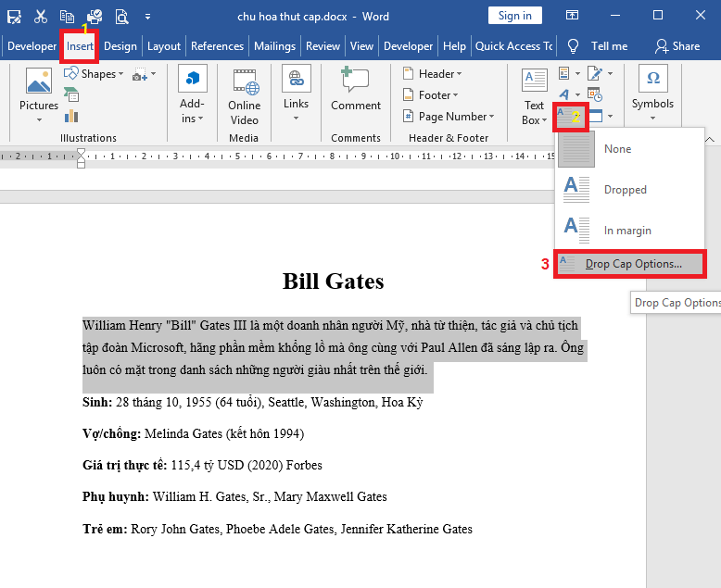
Task: Click the hanging indent ruler marker
Action: tap(81, 160)
